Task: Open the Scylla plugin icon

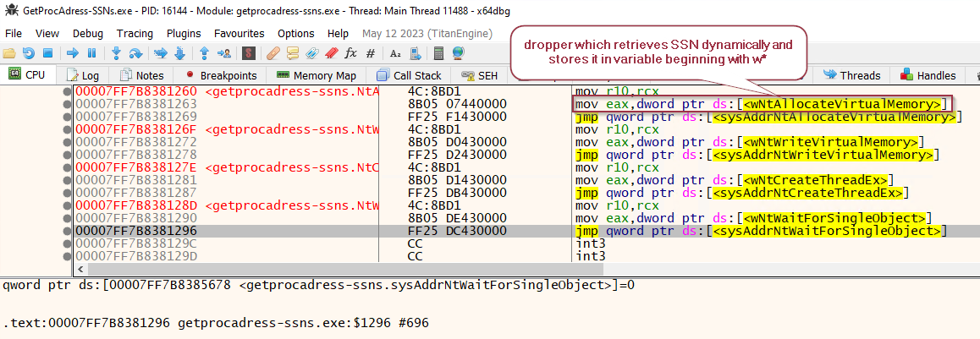Action: click(249, 54)
